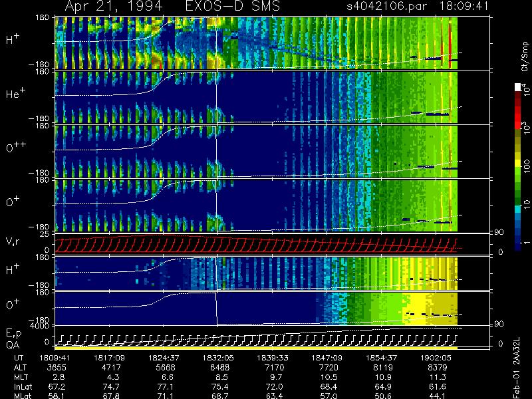
Task: Click MLat value '57.0'
Action: 329,396
